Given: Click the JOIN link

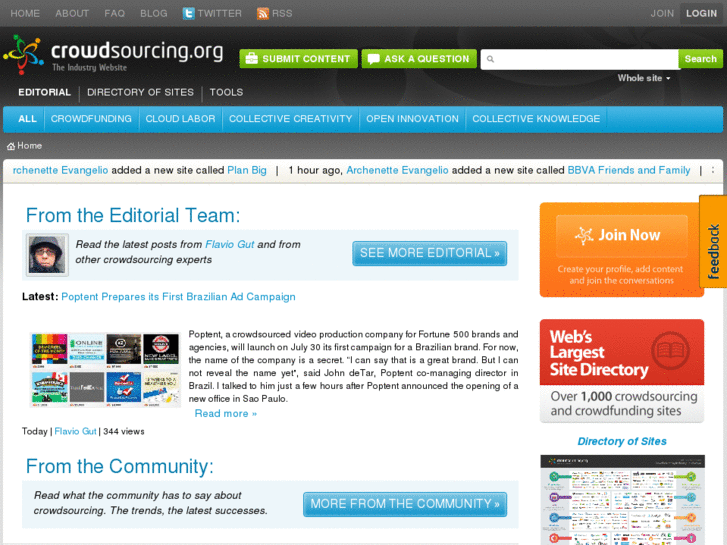Looking at the screenshot, I should [662, 13].
